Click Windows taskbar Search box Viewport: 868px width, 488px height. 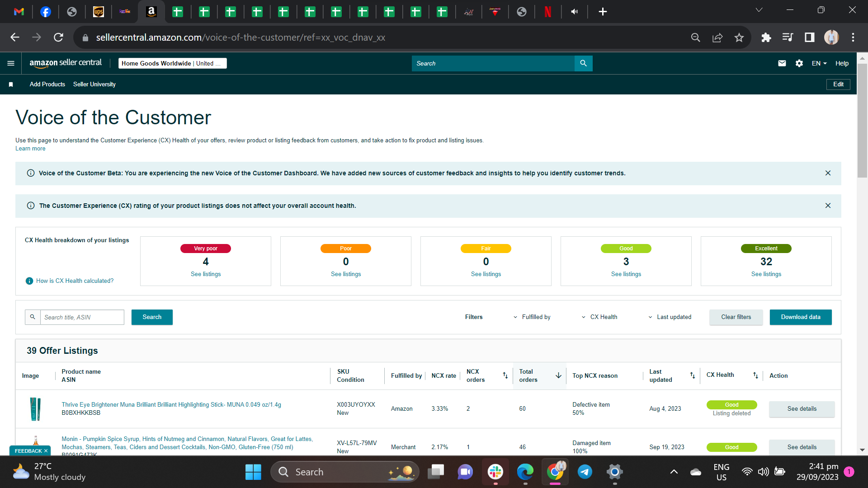coord(344,472)
